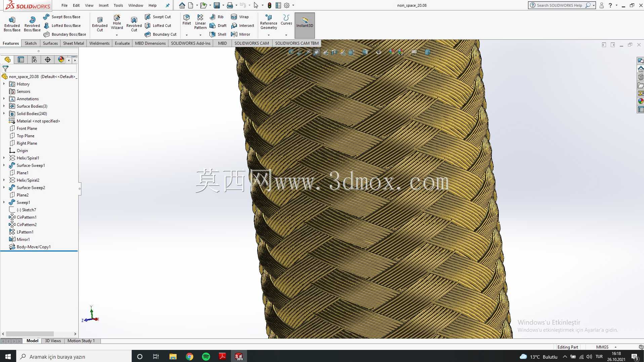Open Spotify from the taskbar
This screenshot has width=644, height=362.
point(206,357)
